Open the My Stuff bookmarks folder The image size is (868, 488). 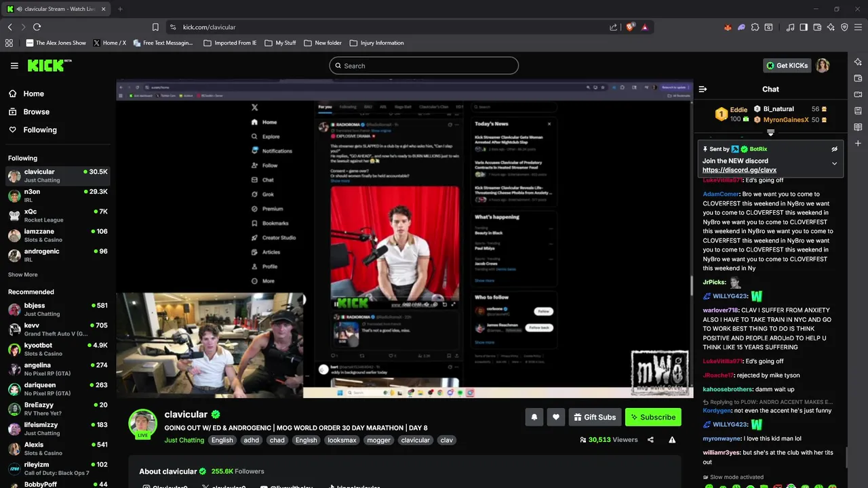(280, 43)
